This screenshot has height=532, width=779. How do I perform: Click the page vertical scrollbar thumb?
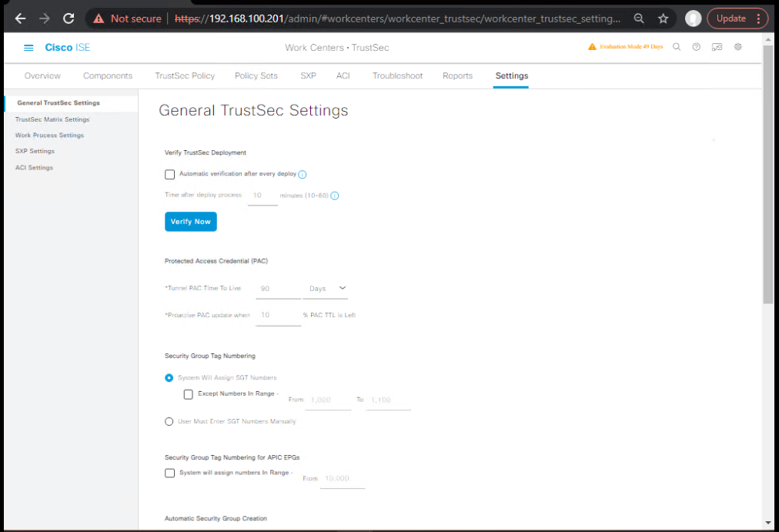(x=768, y=174)
